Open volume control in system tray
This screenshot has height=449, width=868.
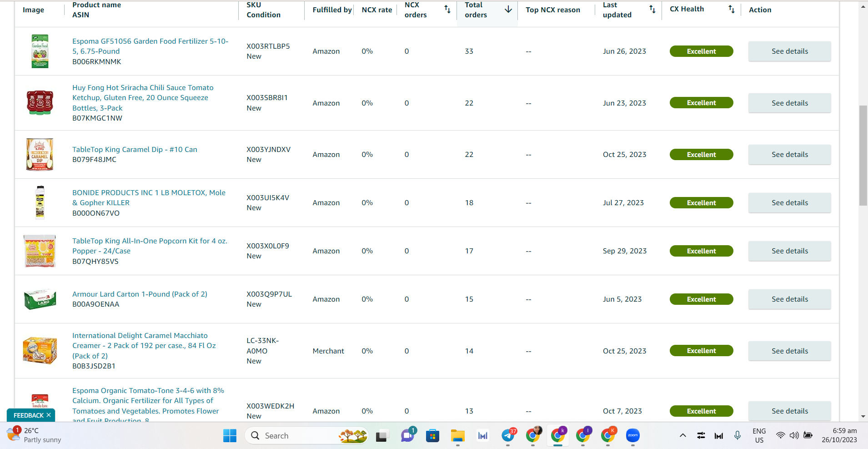[x=794, y=435]
